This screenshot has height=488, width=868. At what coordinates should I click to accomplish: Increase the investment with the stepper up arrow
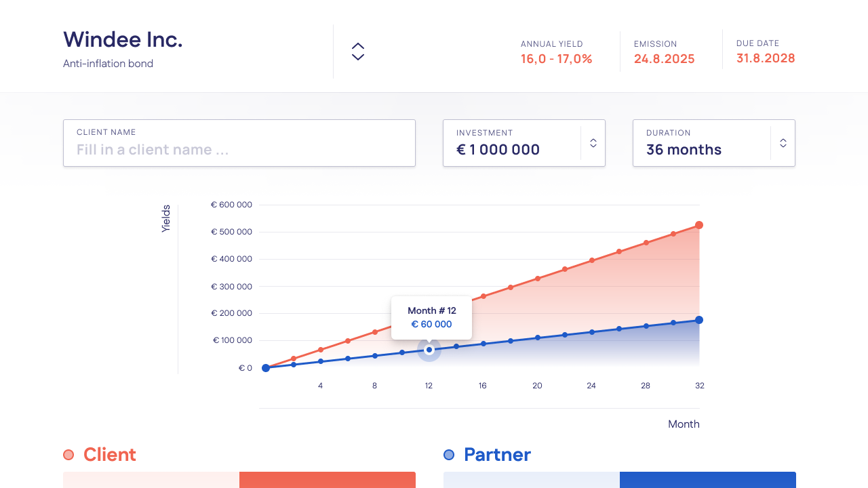tap(593, 138)
